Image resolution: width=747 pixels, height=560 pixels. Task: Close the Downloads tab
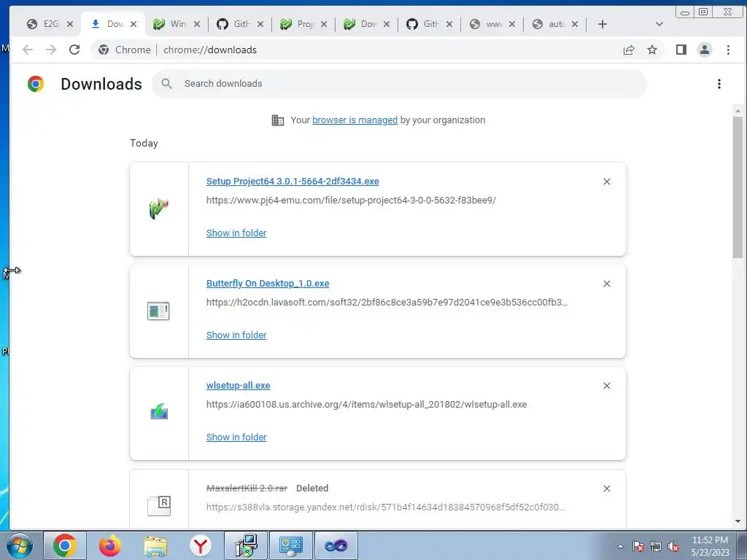(x=133, y=24)
